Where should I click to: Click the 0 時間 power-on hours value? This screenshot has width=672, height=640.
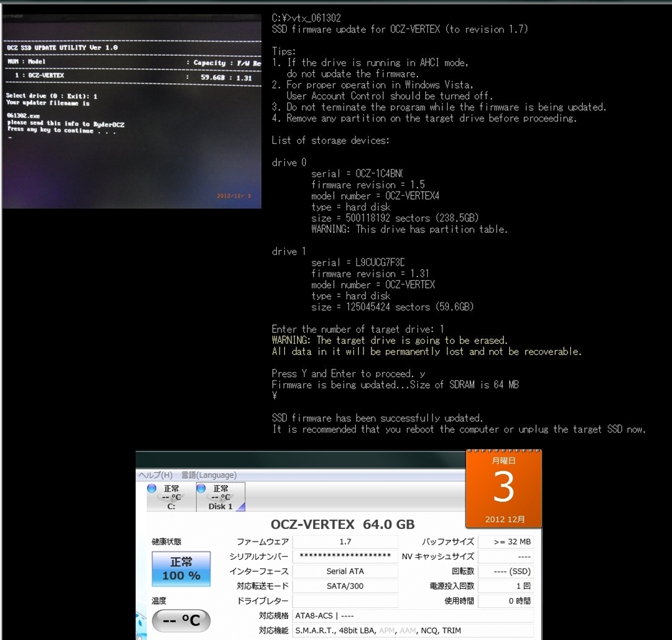click(x=506, y=601)
